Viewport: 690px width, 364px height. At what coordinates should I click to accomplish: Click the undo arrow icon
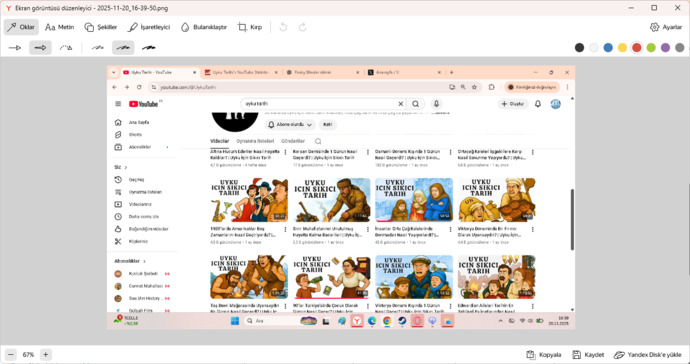tap(283, 27)
